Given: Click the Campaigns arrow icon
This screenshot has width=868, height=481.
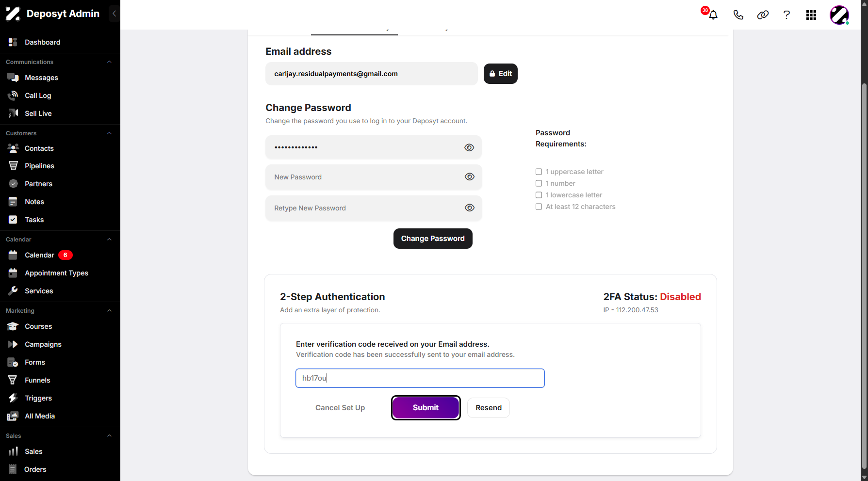Looking at the screenshot, I should coord(13,344).
